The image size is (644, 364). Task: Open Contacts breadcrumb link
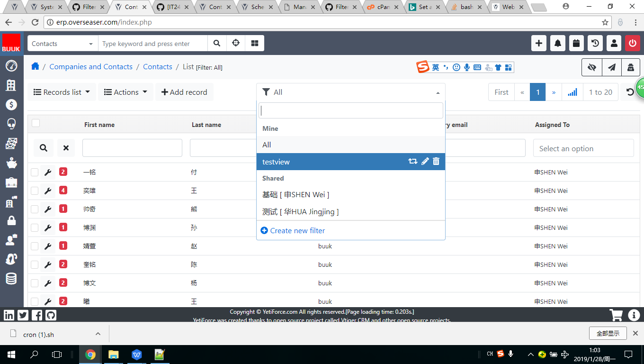tap(158, 67)
